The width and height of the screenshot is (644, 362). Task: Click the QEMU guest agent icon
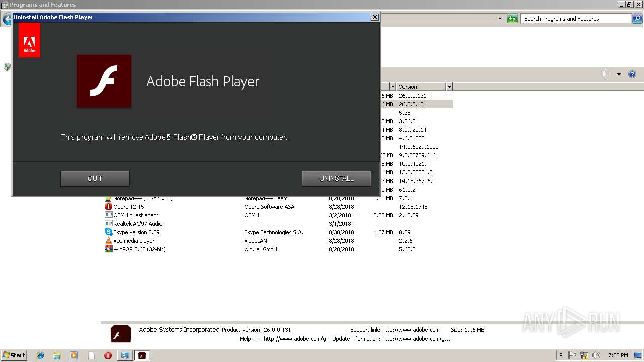(x=108, y=215)
